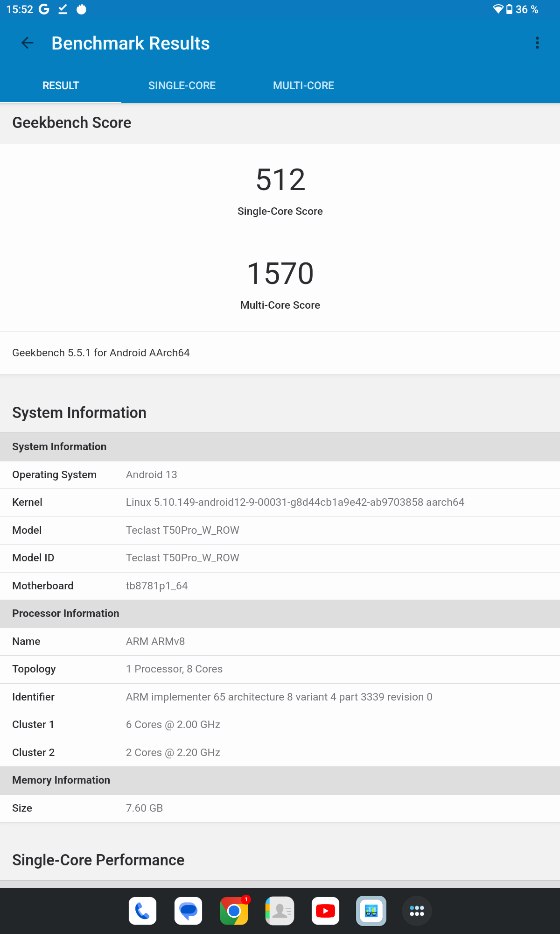
Task: Open the Contacts app in dock
Action: point(280,911)
